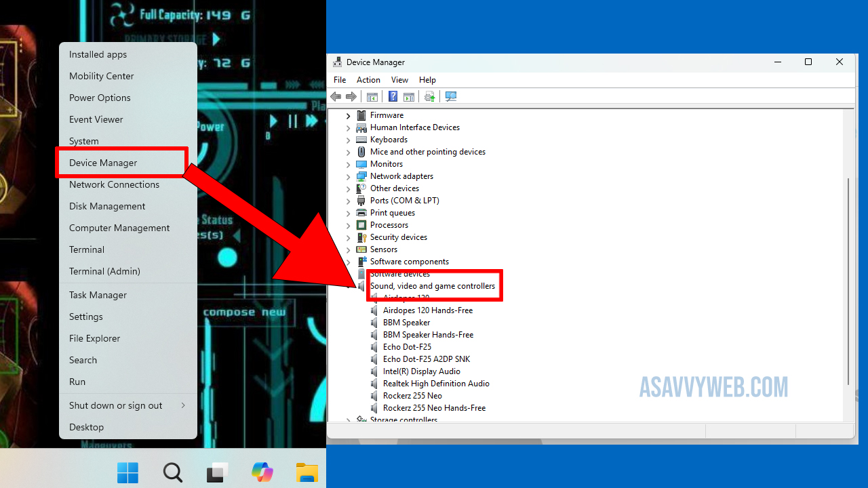The image size is (868, 488).
Task: Open the taskbar Search magnifier icon
Action: [173, 472]
